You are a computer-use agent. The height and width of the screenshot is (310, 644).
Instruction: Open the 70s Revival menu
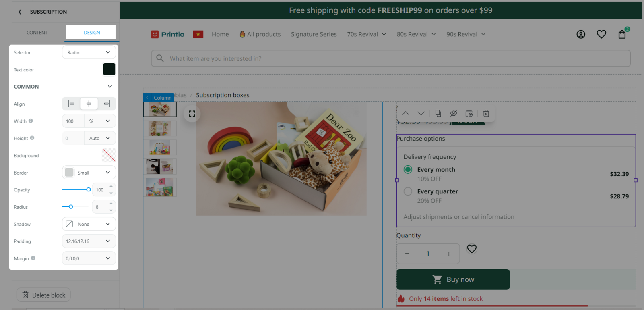(x=366, y=34)
